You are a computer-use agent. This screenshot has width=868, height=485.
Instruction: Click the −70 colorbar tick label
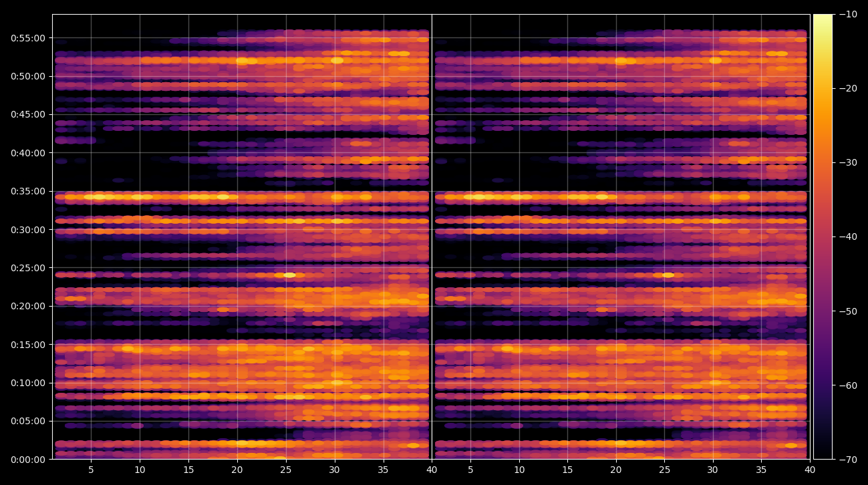click(849, 460)
